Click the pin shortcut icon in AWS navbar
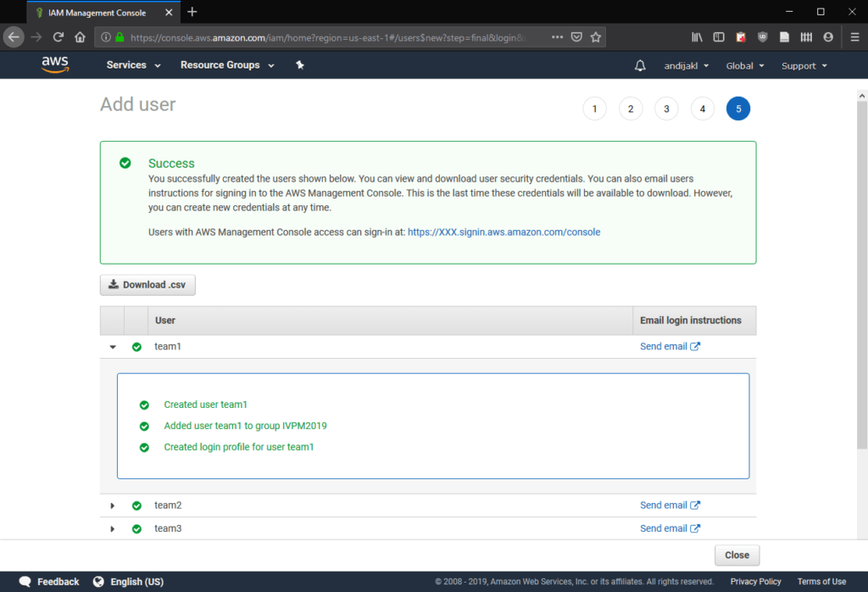The image size is (868, 592). (x=300, y=65)
